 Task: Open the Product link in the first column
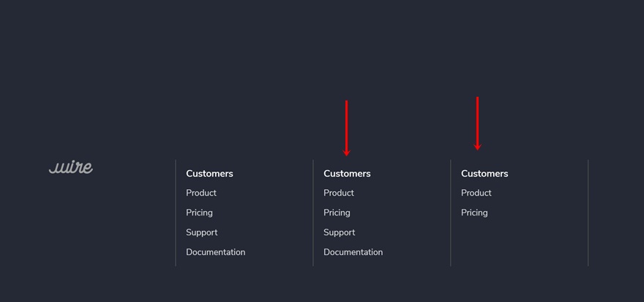(x=201, y=193)
